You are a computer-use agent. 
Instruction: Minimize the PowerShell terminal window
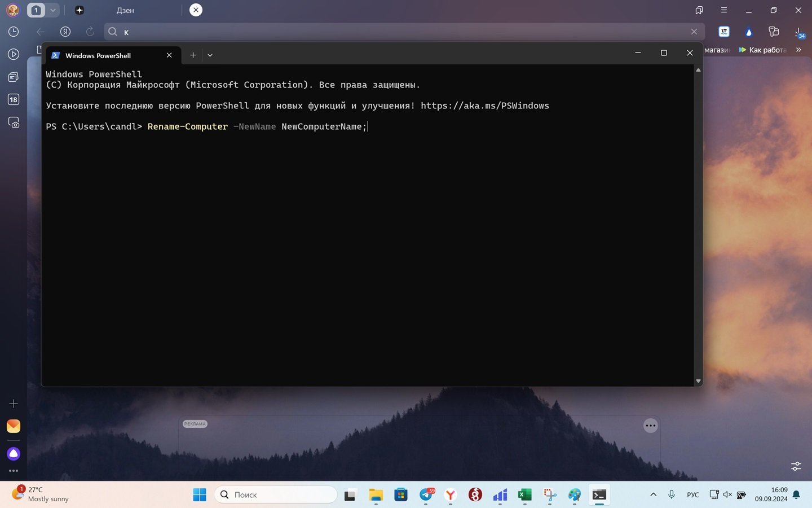[638, 52]
